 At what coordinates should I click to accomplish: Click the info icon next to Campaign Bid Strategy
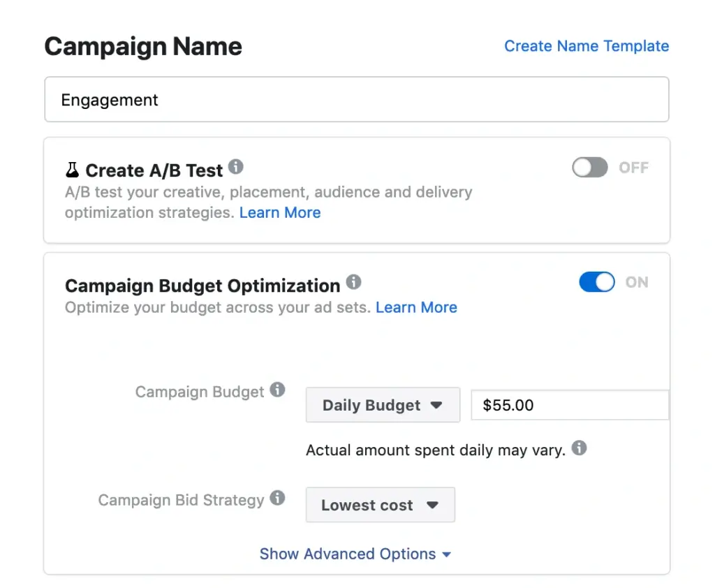279,499
